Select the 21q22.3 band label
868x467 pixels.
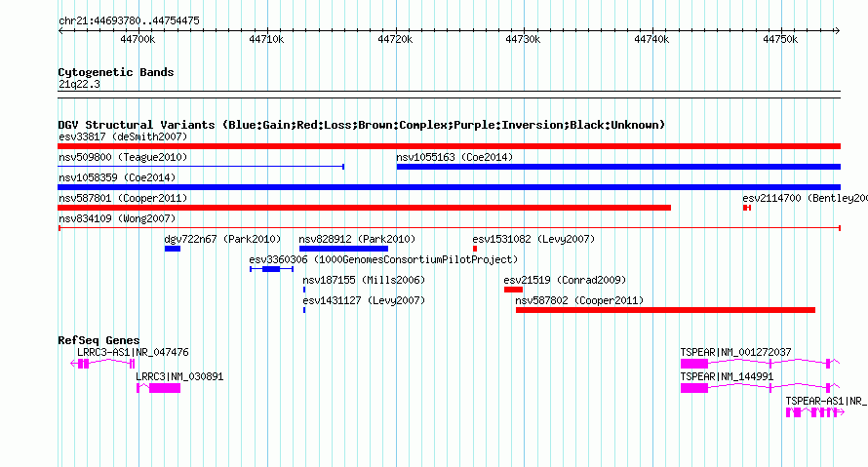[79, 84]
